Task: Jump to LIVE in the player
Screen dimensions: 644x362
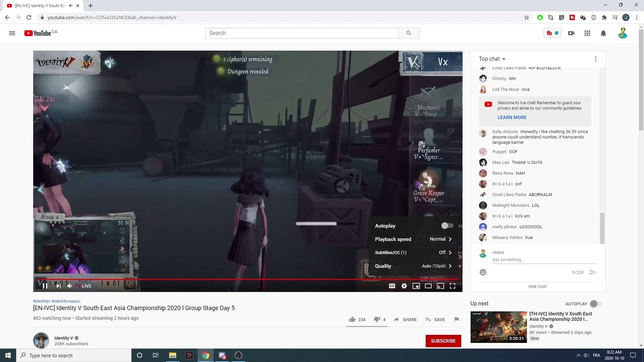Action: pyautogui.click(x=85, y=286)
